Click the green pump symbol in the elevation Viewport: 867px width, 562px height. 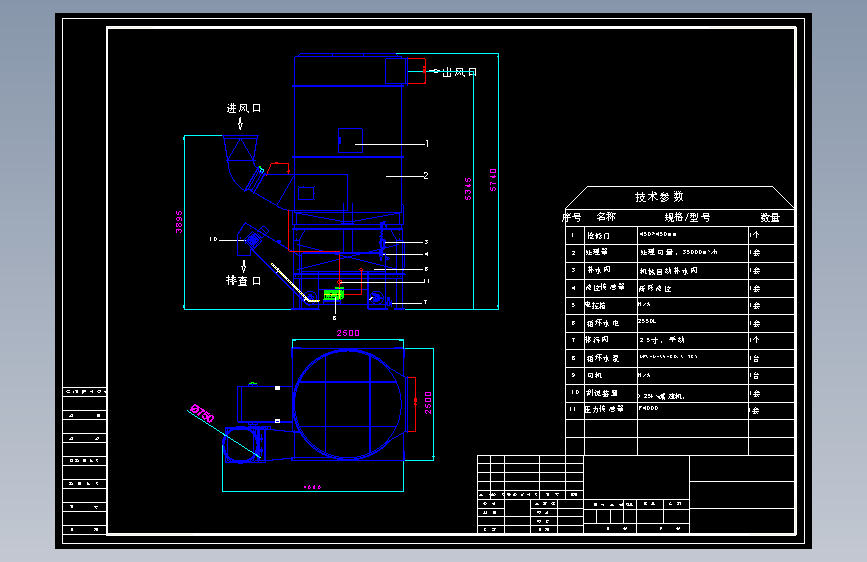(333, 294)
